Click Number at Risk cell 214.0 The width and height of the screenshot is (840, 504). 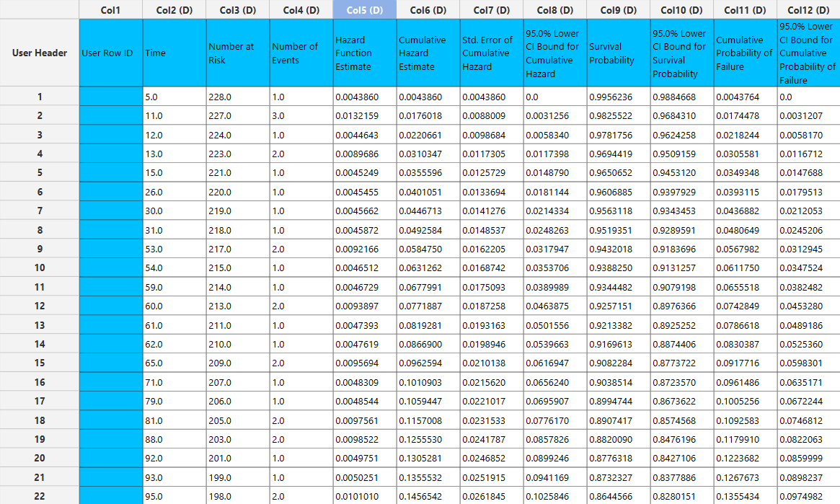pyautogui.click(x=238, y=287)
